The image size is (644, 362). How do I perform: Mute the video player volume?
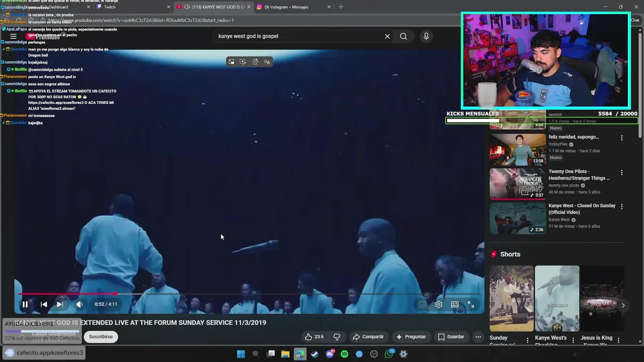[79, 304]
